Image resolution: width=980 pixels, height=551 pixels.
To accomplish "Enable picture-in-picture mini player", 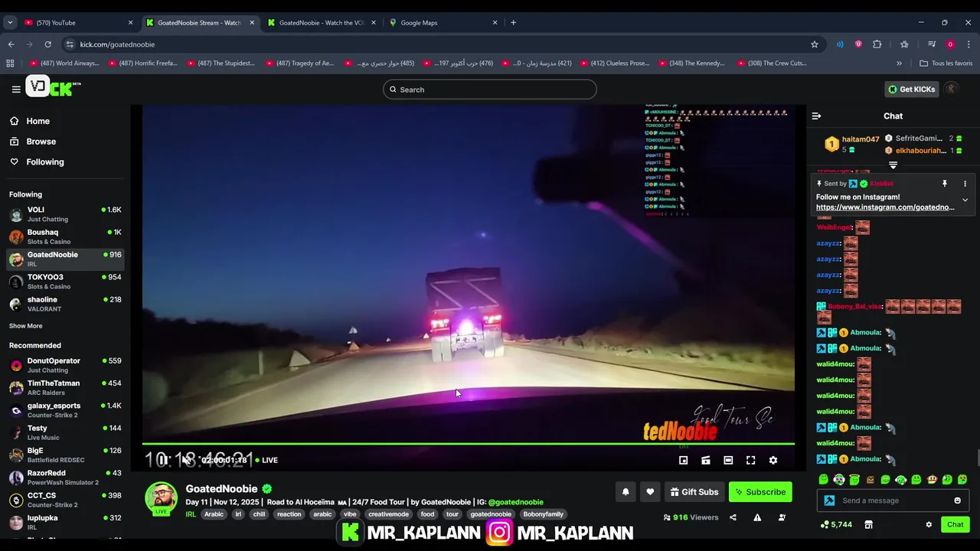I will 684,460.
